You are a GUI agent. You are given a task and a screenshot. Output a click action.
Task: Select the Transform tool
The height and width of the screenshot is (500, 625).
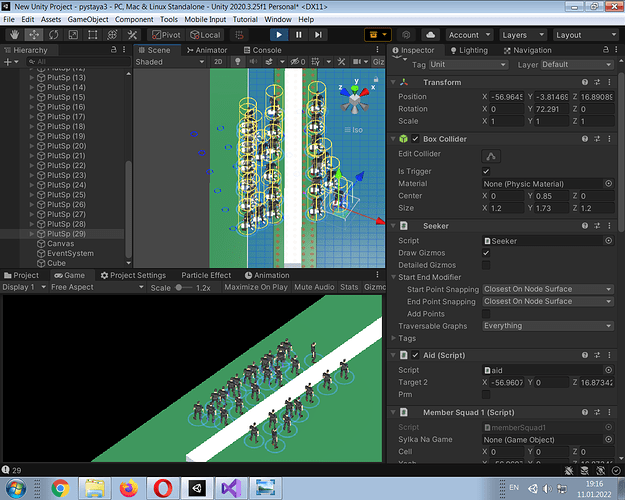click(112, 35)
